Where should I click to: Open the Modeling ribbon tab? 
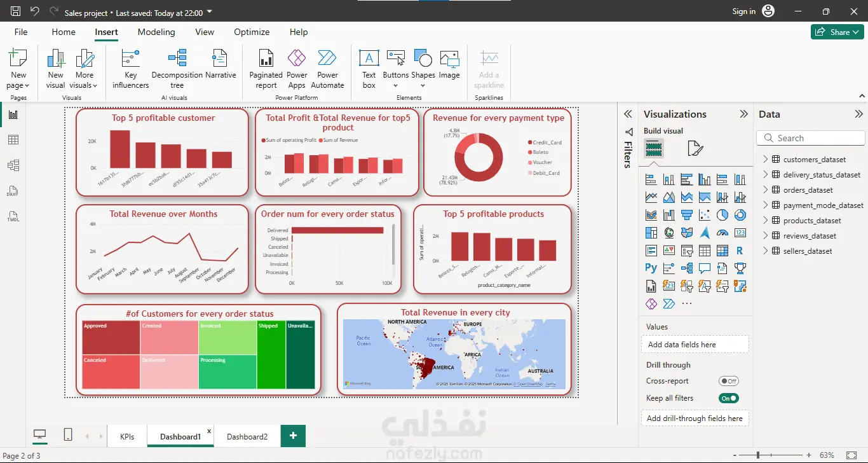pos(156,32)
